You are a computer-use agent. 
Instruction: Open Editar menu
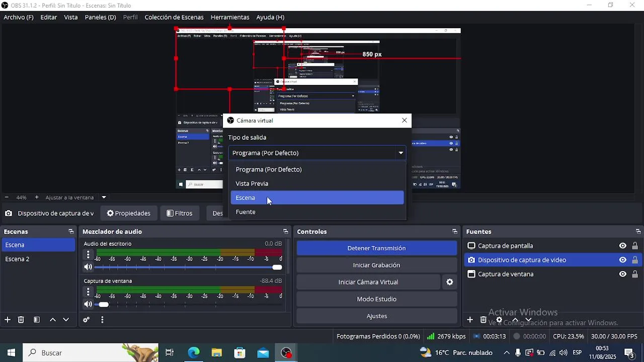[49, 17]
